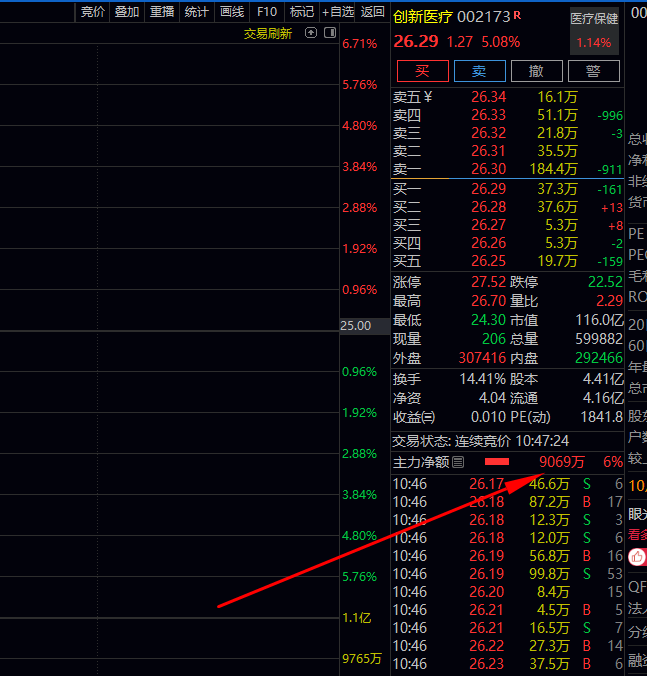
Task: Select the tick trade of 56.8万 at 26.19
Action: point(507,556)
